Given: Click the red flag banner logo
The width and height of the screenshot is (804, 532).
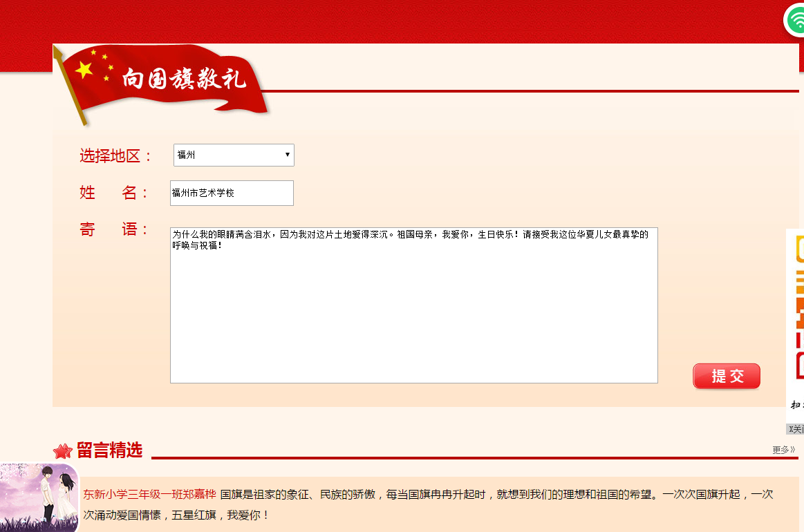Looking at the screenshot, I should pos(162,83).
